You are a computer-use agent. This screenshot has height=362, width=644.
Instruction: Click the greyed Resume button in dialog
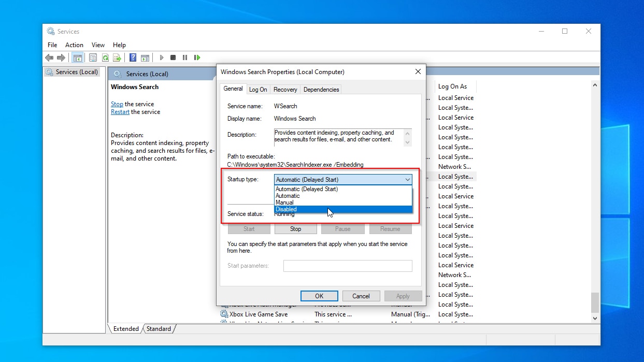(390, 229)
